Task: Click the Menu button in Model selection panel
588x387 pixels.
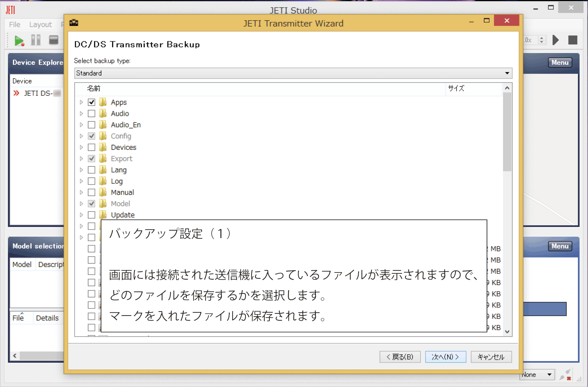Action: (x=560, y=246)
